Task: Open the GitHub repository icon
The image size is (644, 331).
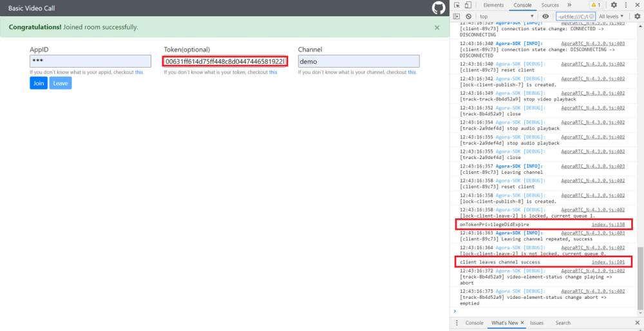Action: [x=439, y=8]
